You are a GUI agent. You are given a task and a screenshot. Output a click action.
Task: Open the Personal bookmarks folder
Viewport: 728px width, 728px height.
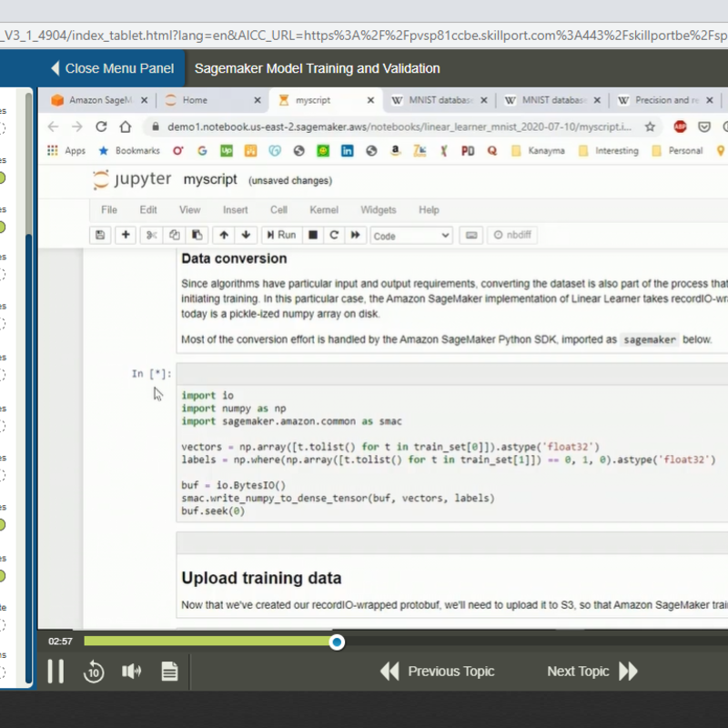tap(677, 150)
